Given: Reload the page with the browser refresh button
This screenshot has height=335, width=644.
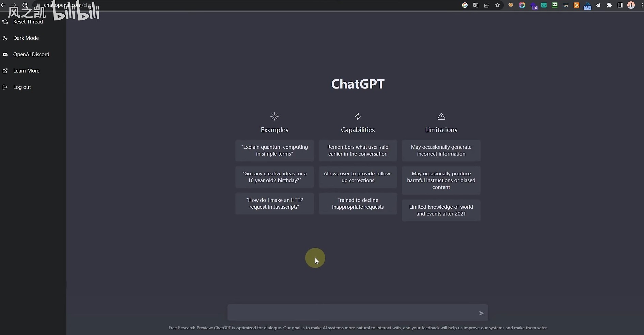Looking at the screenshot, I should (x=25, y=5).
